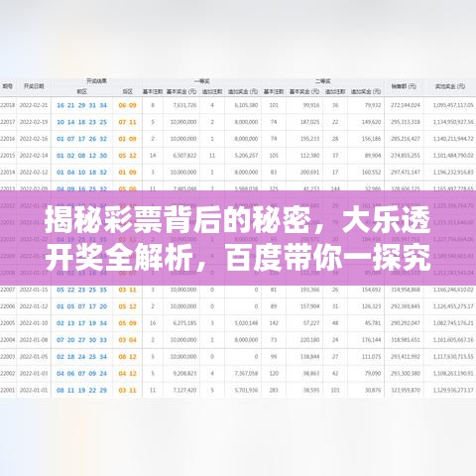Select the date cell 2022-01-12
Viewport: 476px width, 476px height.
pyautogui.click(x=34, y=306)
